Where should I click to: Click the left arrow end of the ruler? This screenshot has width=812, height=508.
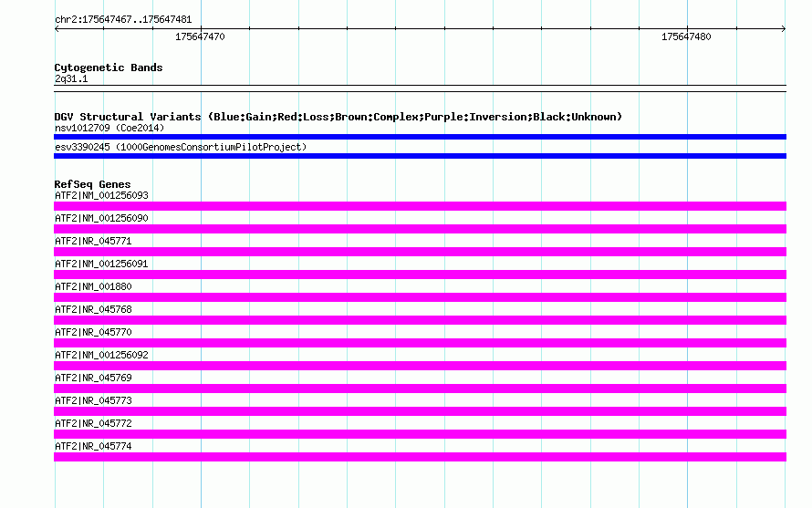57,28
